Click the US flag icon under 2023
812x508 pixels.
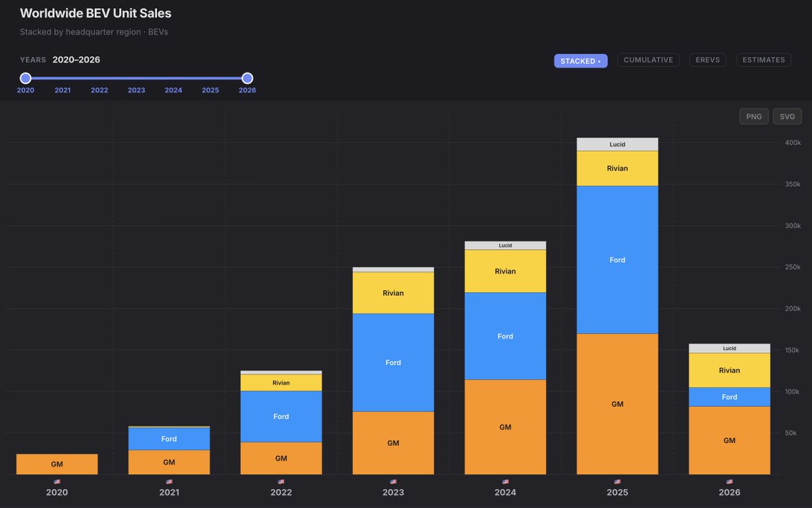click(393, 482)
